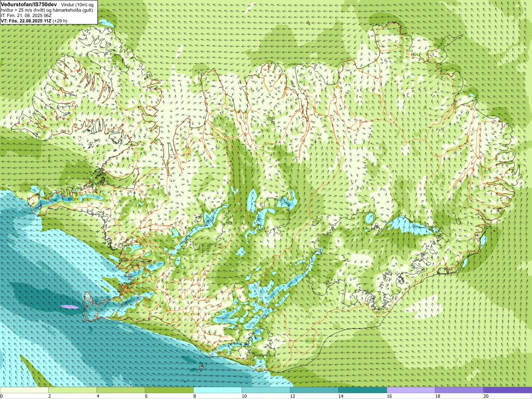
Task: Click the legend scale label "12"
Action: point(293,396)
